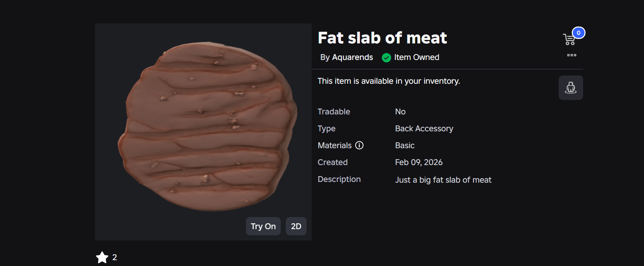This screenshot has width=644, height=266.
Task: Click the Item Owned label text
Action: click(417, 57)
